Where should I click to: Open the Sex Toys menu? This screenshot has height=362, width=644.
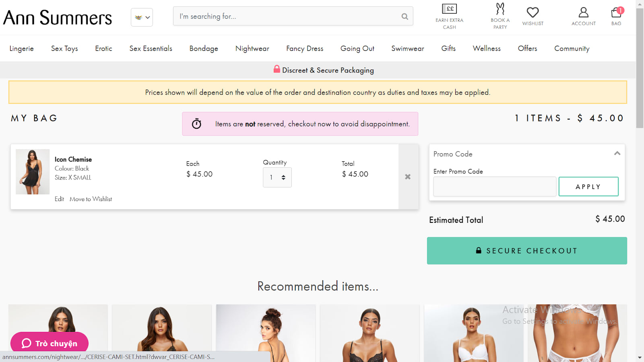point(64,49)
